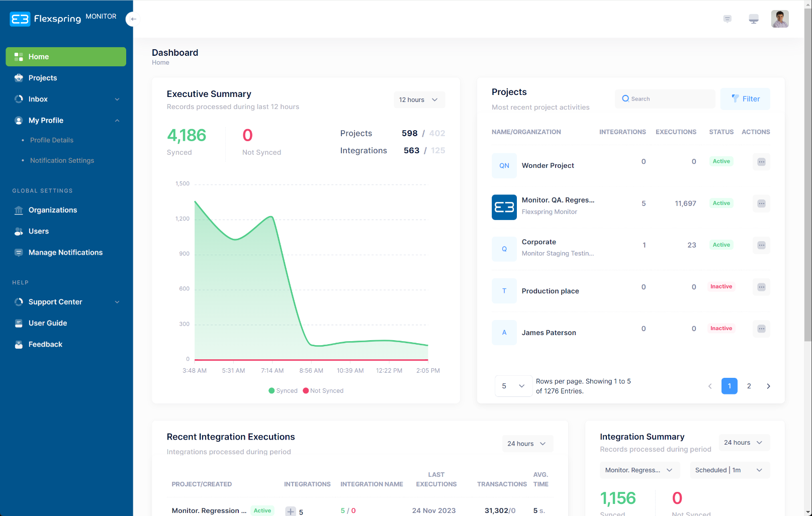Image resolution: width=812 pixels, height=516 pixels.
Task: Collapse the sidebar with the arrow button
Action: [x=133, y=19]
